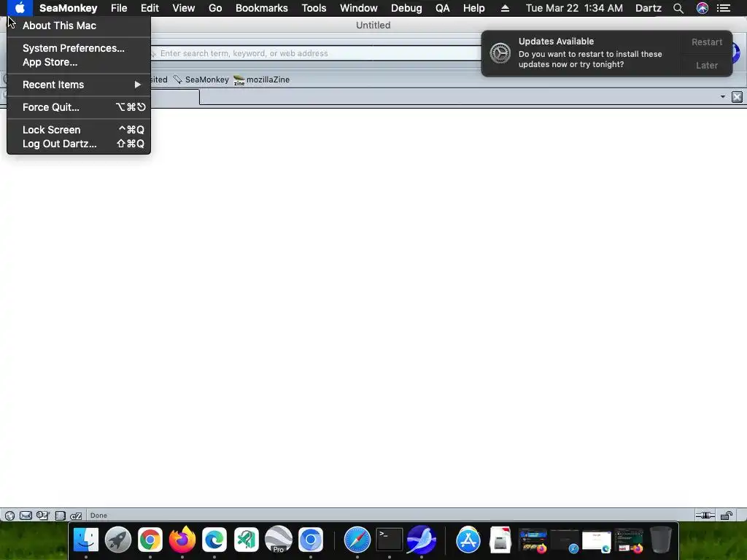Screen dimensions: 747x560
Task: Click SeaMonkey bird icon in Dock
Action: 422,540
